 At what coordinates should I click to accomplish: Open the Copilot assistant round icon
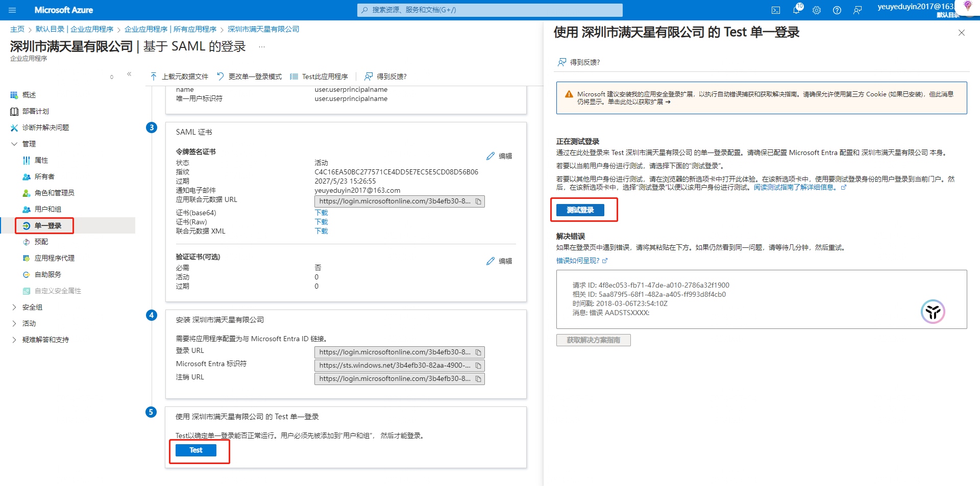click(933, 312)
